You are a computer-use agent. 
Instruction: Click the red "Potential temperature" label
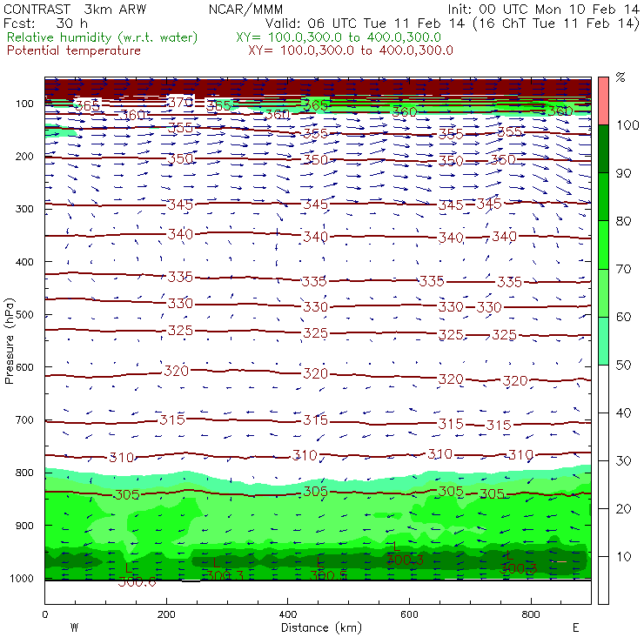pos(74,51)
